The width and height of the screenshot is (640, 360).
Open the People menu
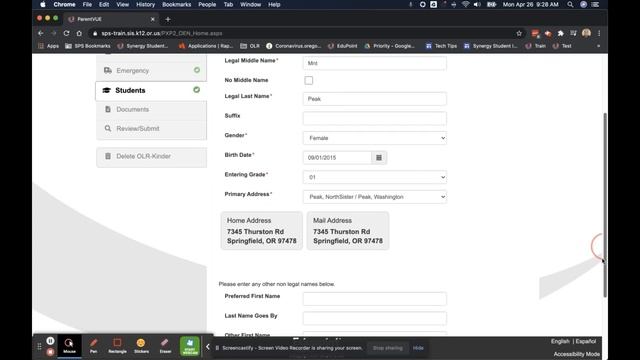(x=207, y=4)
